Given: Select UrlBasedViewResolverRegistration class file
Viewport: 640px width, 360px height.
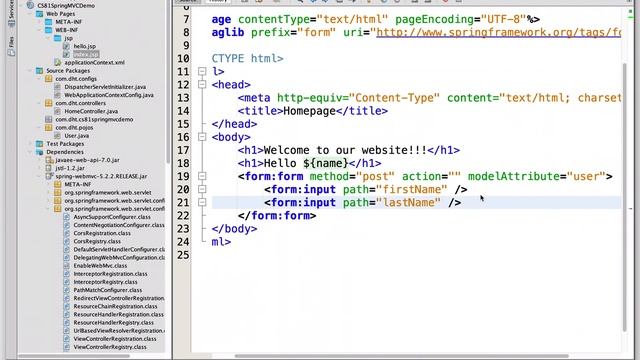Looking at the screenshot, I should [119, 331].
